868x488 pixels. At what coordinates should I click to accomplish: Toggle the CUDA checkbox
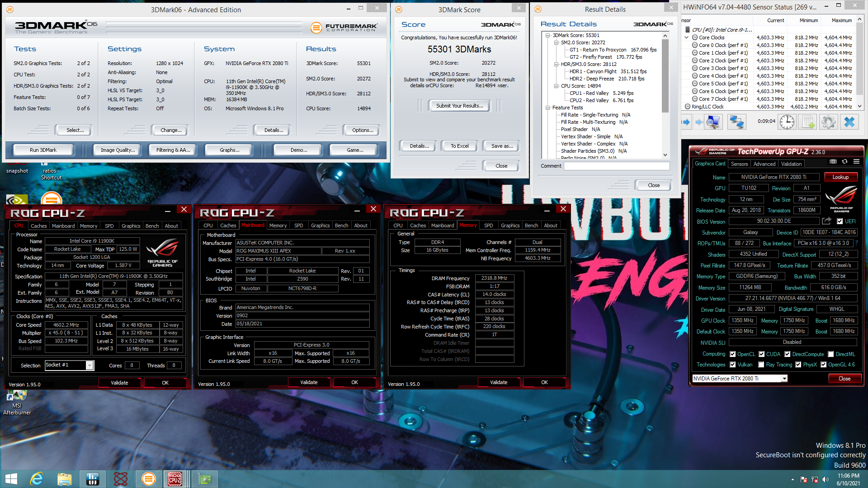tap(761, 354)
